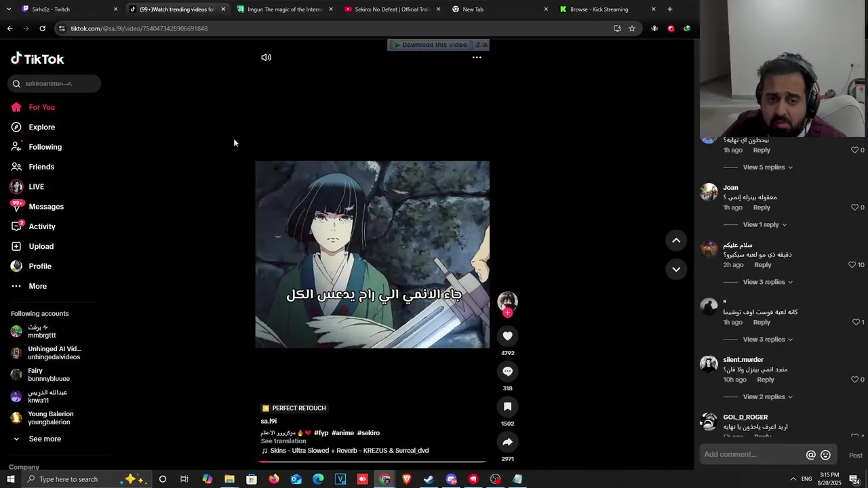Image resolution: width=868 pixels, height=488 pixels.
Task: Select the TikTok trending videos tab
Action: [x=177, y=9]
